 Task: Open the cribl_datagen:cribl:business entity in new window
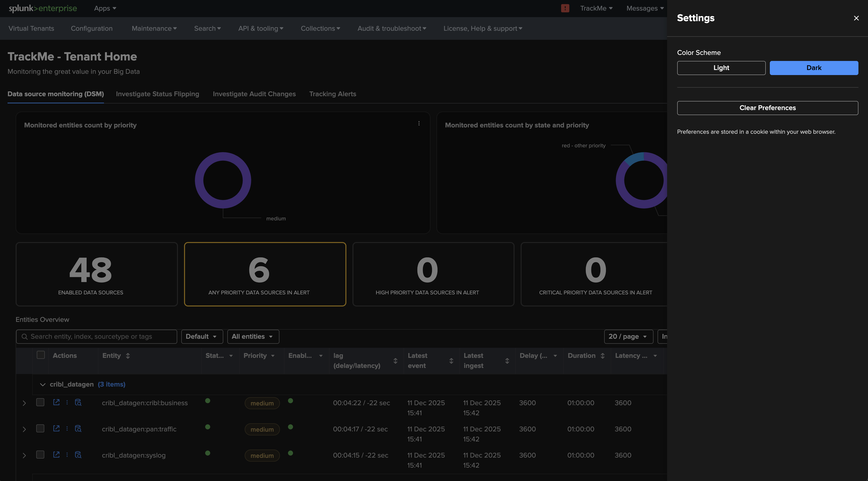[56, 402]
